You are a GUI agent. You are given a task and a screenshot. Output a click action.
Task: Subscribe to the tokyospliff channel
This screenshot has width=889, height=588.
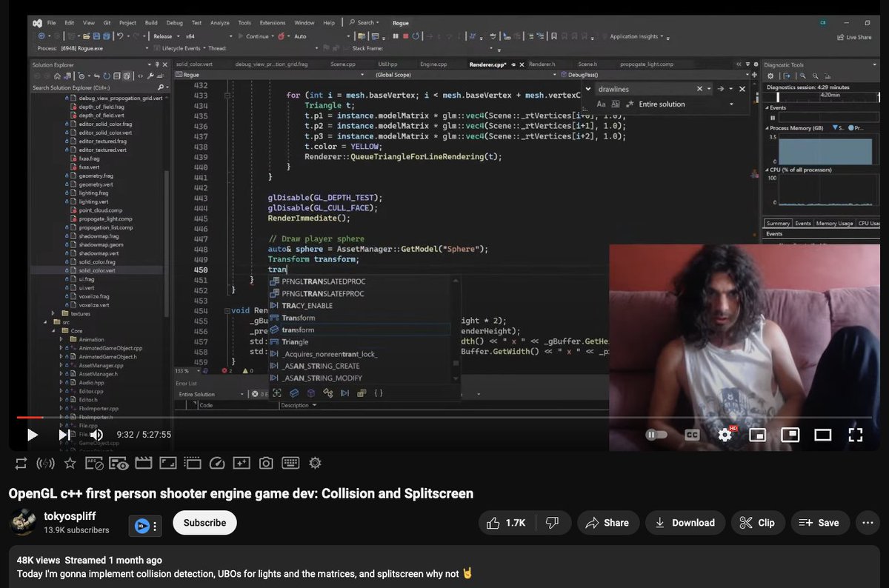[x=204, y=523]
